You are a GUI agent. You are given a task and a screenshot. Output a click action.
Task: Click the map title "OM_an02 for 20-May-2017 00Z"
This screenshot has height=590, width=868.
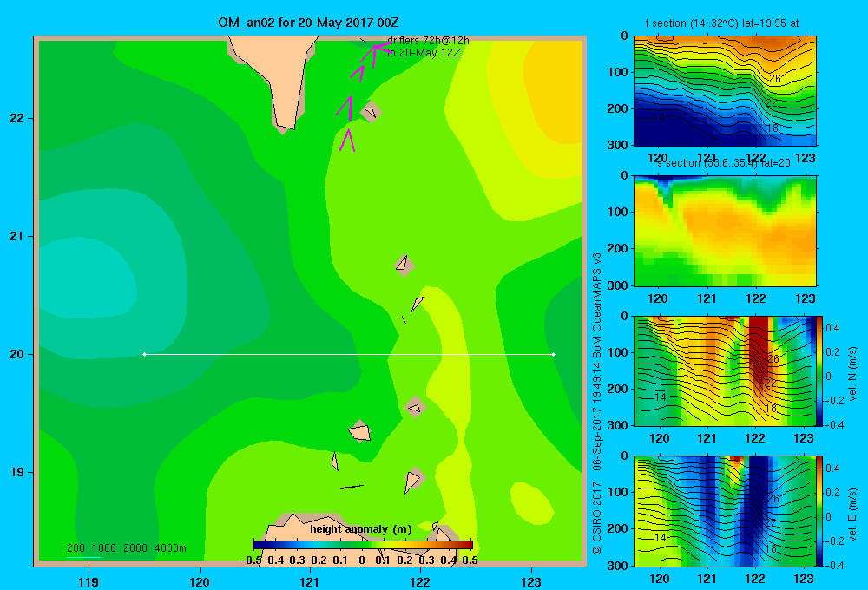pos(308,23)
